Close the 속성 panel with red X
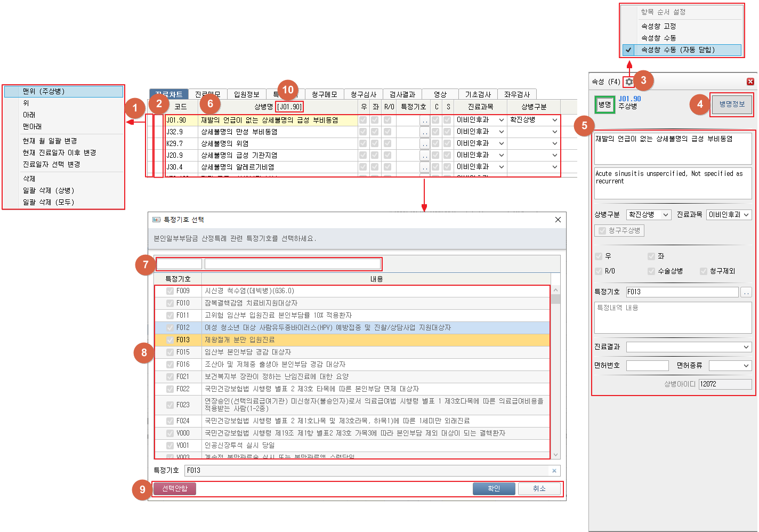 (x=750, y=82)
